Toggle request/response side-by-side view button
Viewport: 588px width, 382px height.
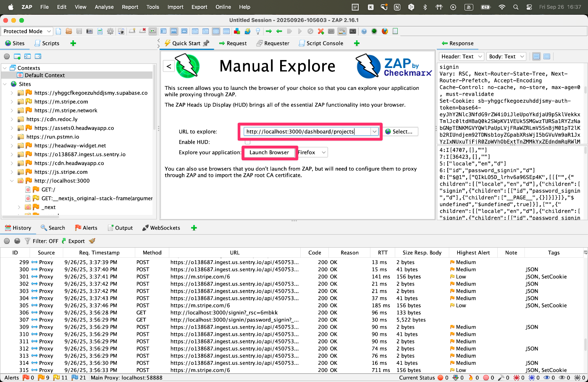(216, 31)
